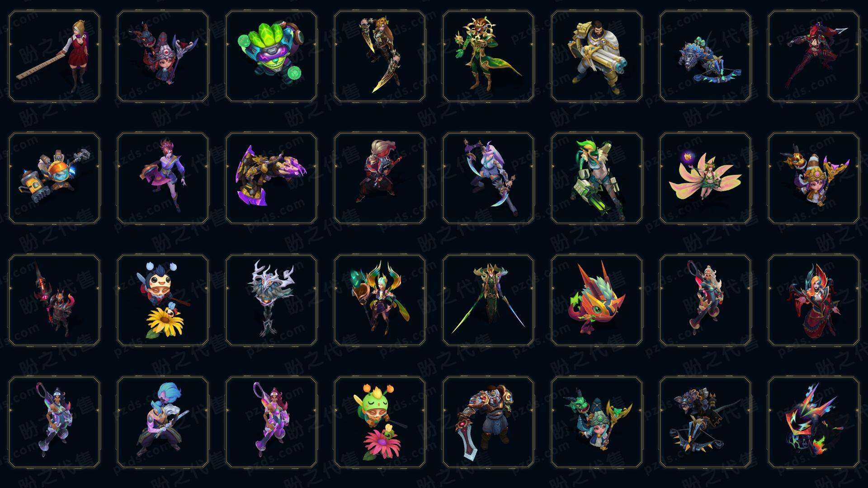Select the fox girl with peach tails
868x488 pixels.
pyautogui.click(x=705, y=178)
